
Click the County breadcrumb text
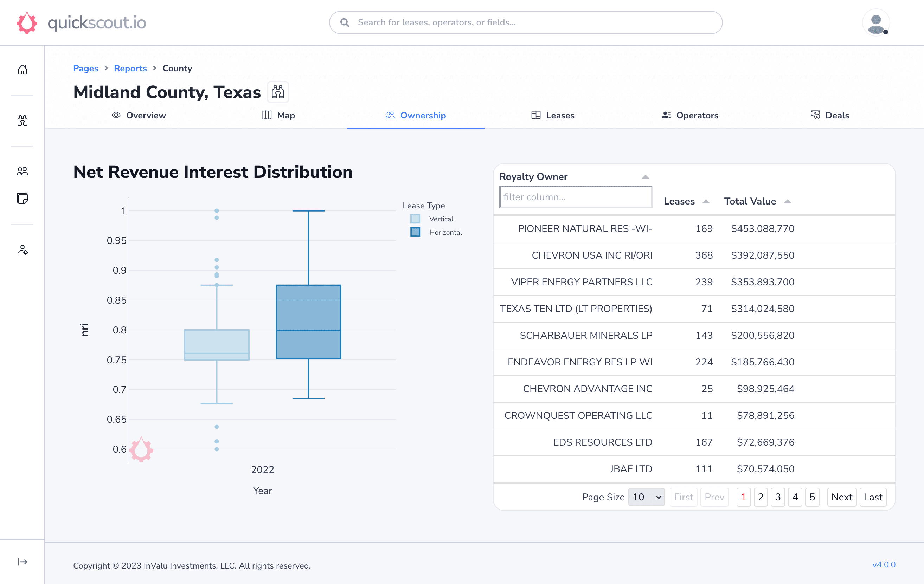(177, 68)
